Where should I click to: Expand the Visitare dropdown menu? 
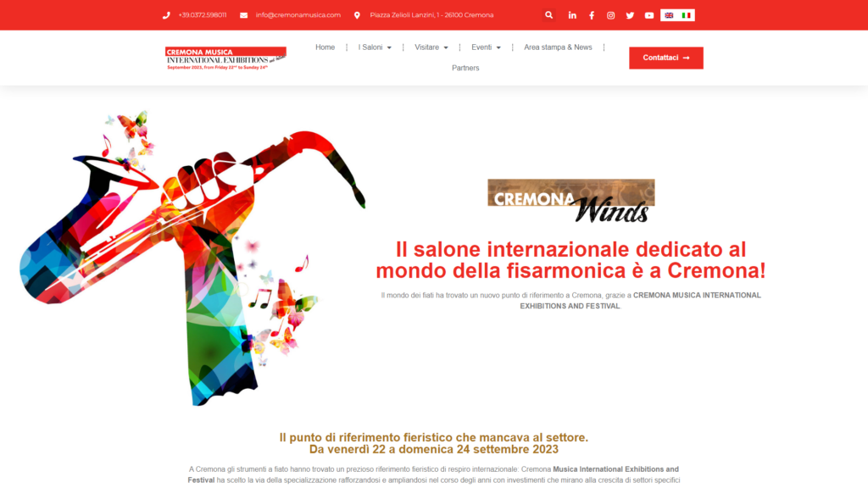point(431,47)
